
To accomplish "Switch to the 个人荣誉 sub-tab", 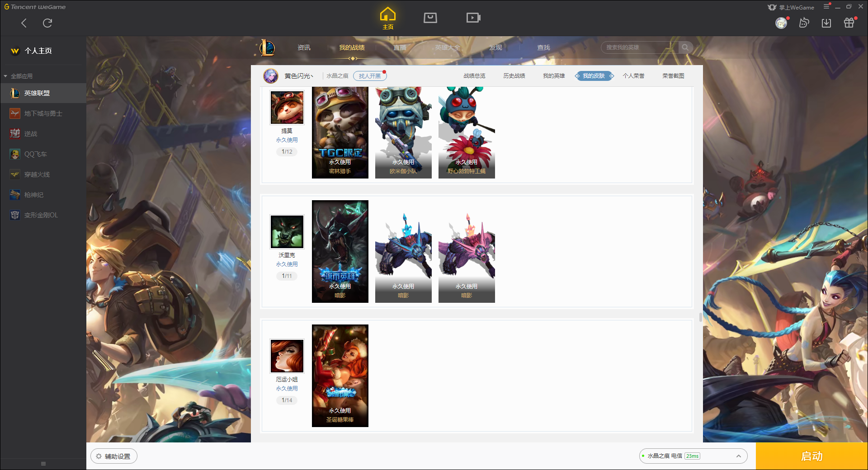I will click(x=633, y=76).
